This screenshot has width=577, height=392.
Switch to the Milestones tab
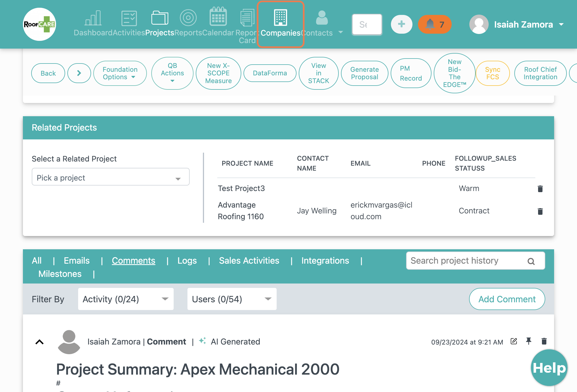point(60,274)
